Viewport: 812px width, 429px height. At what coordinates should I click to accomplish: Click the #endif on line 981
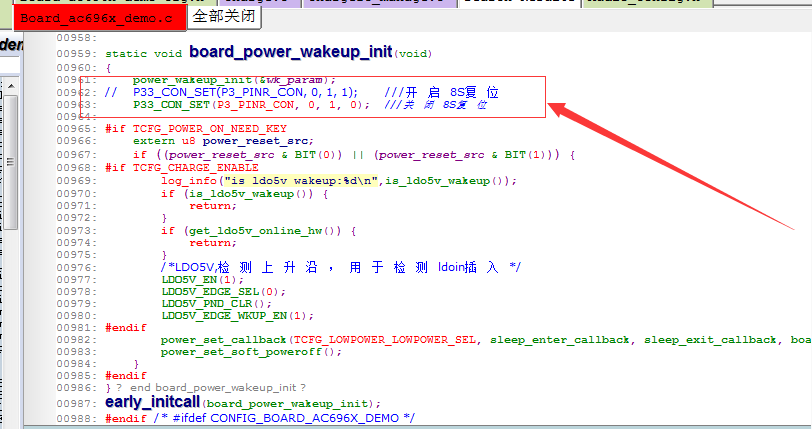(126, 327)
